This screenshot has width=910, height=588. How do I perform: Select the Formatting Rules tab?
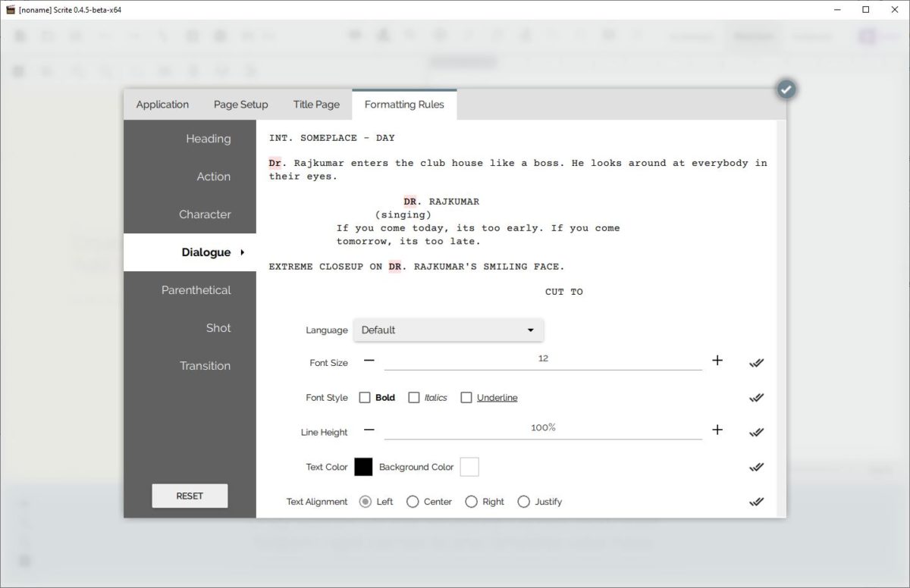coord(404,105)
